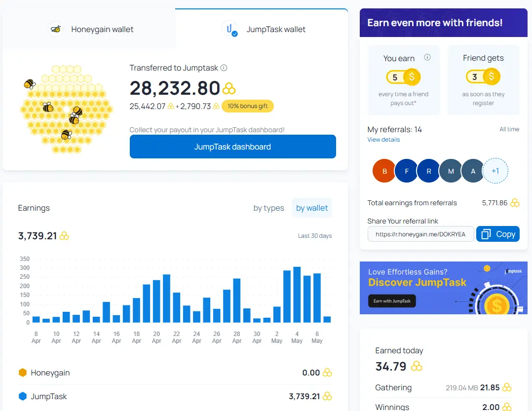Click referral avatar A
The height and width of the screenshot is (411, 532).
tap(473, 171)
